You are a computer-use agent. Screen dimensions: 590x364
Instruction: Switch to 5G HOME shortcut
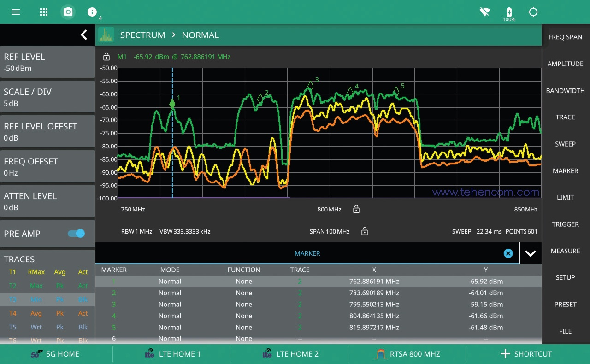pyautogui.click(x=56, y=354)
